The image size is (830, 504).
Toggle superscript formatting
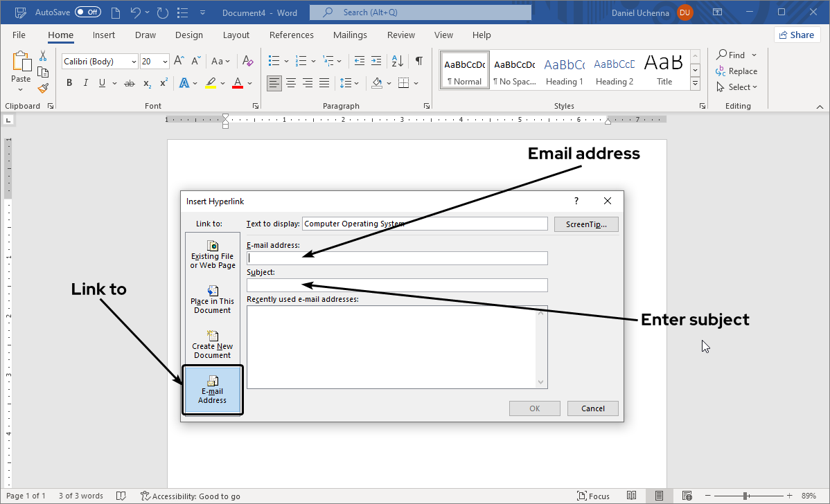point(164,83)
